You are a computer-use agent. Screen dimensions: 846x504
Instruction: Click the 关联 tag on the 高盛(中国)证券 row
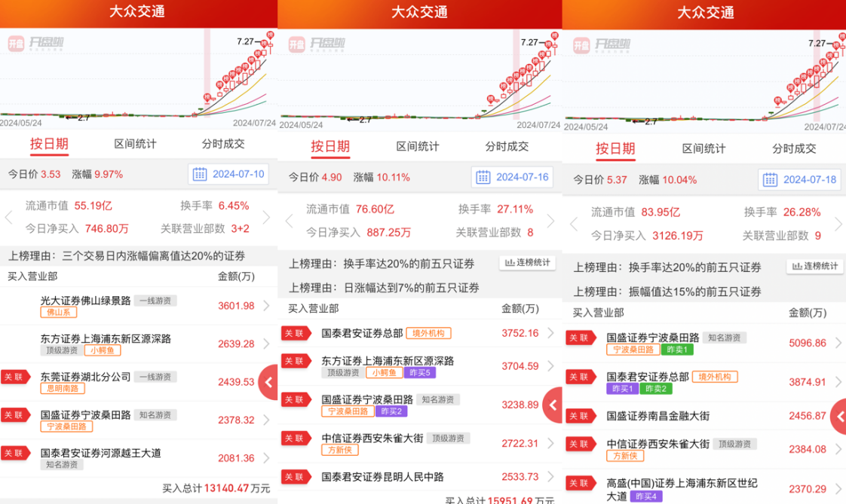tap(581, 483)
